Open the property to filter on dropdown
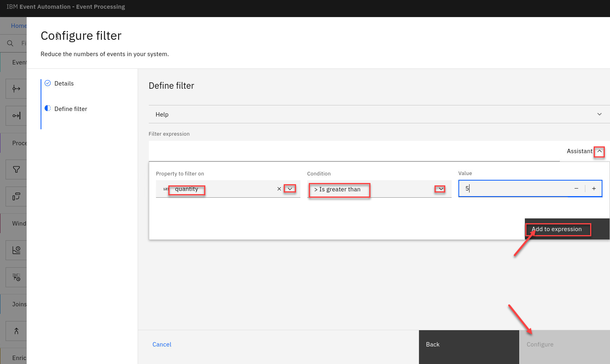This screenshot has width=610, height=364. tap(290, 189)
